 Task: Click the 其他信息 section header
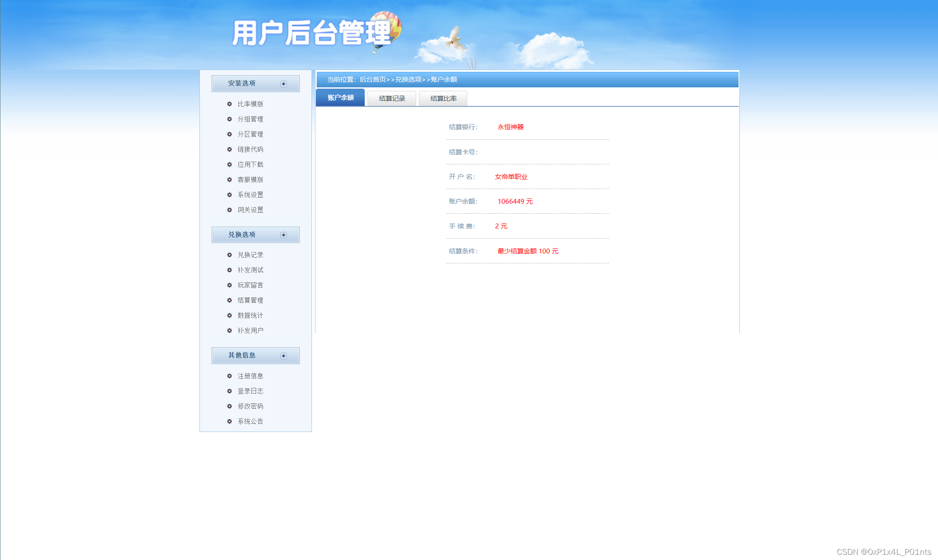coord(255,355)
